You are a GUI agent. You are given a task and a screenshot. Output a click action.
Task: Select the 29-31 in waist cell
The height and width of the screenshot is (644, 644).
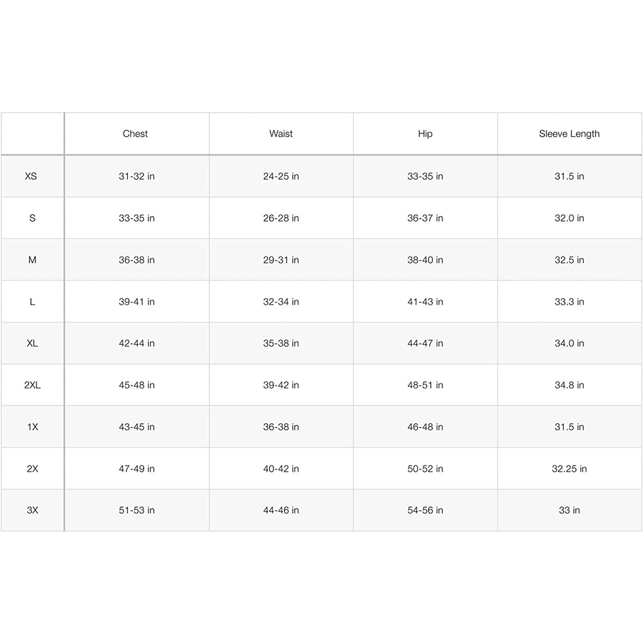tap(281, 260)
